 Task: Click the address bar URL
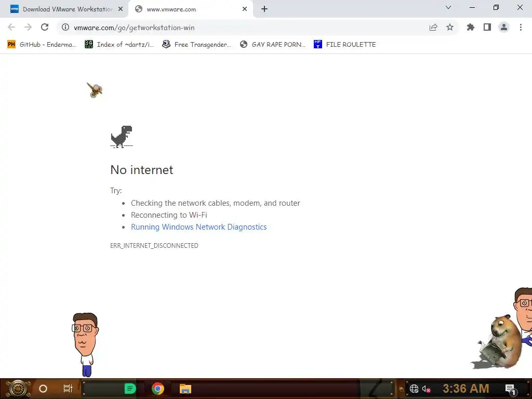click(x=134, y=28)
